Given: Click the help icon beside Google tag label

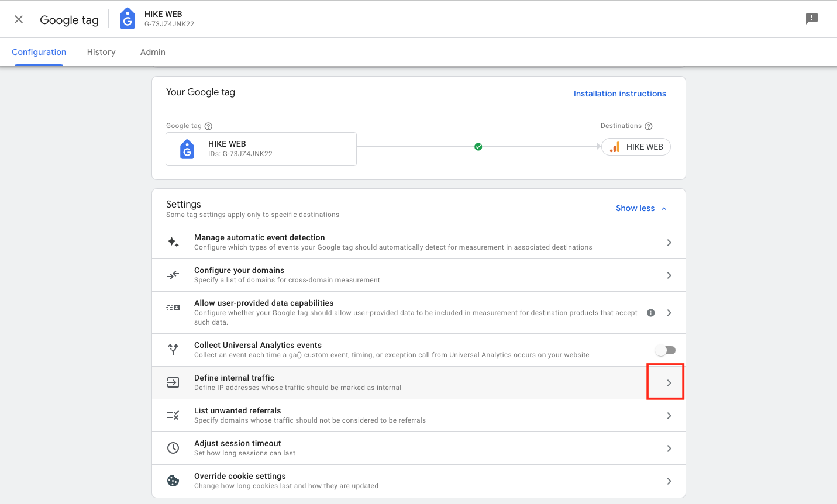Looking at the screenshot, I should (x=208, y=126).
